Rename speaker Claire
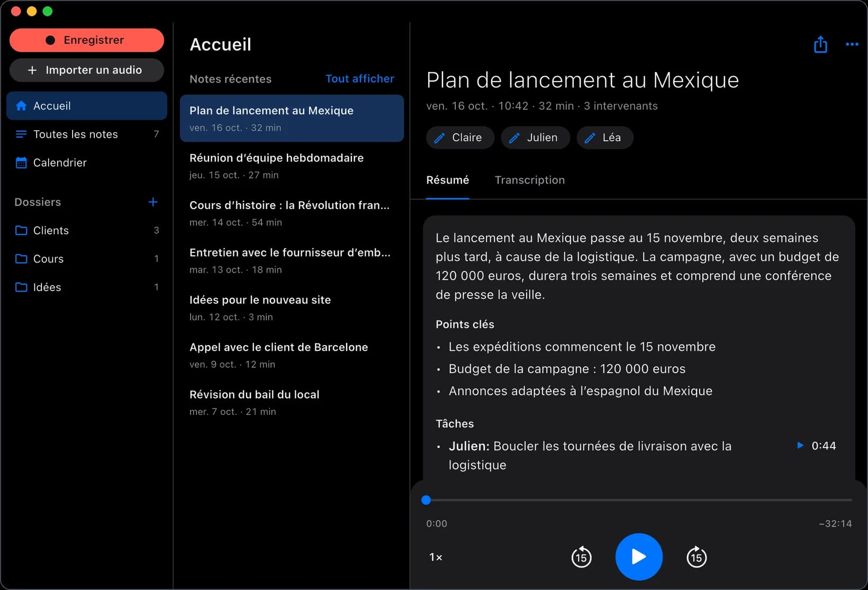The image size is (868, 590). pos(460,138)
